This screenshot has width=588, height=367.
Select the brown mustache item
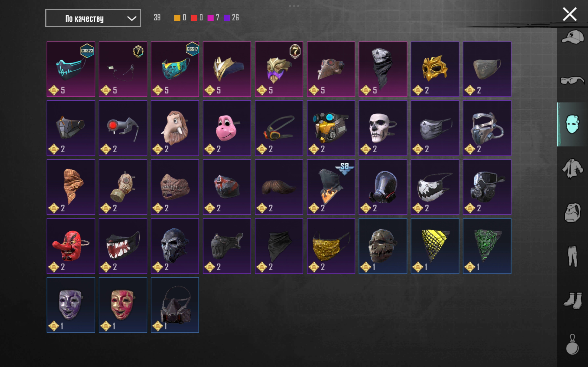coord(279,187)
